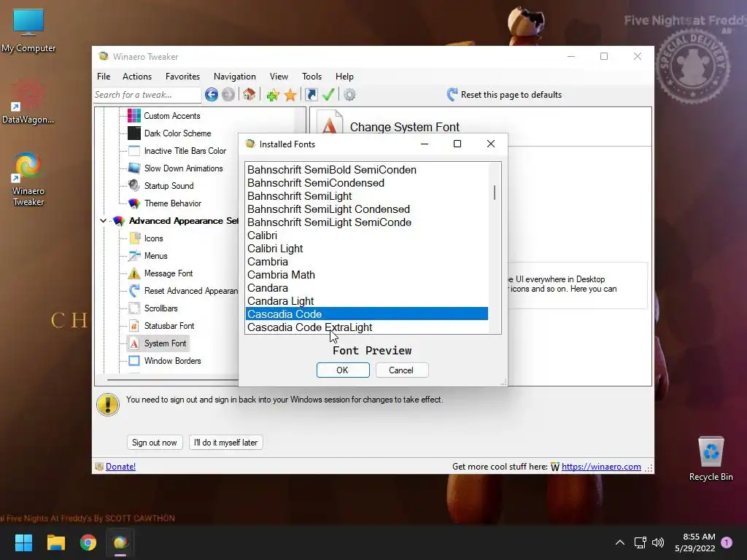The width and height of the screenshot is (747, 560).
Task: Close the Installed Fonts dialog
Action: [491, 144]
